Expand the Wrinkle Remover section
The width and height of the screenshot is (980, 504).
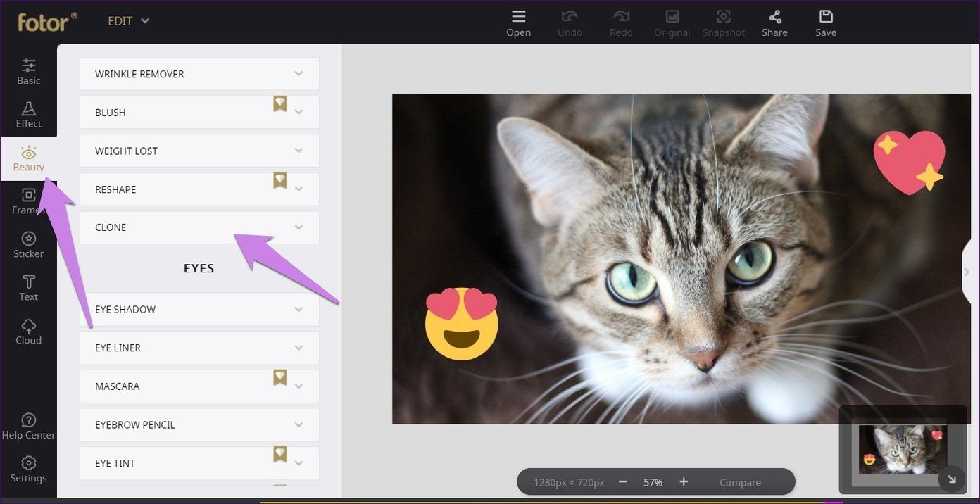[199, 74]
